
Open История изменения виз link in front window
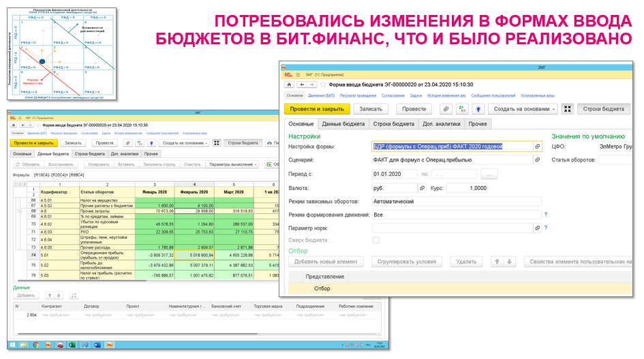446,95
